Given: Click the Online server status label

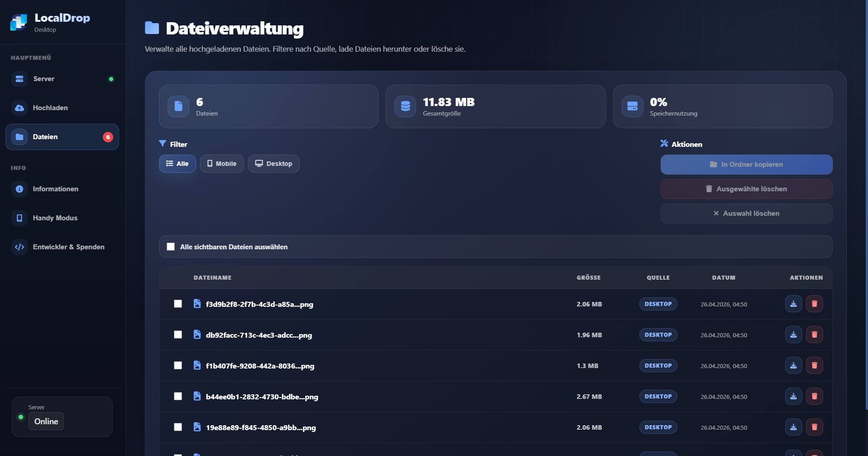Looking at the screenshot, I should click(x=46, y=421).
